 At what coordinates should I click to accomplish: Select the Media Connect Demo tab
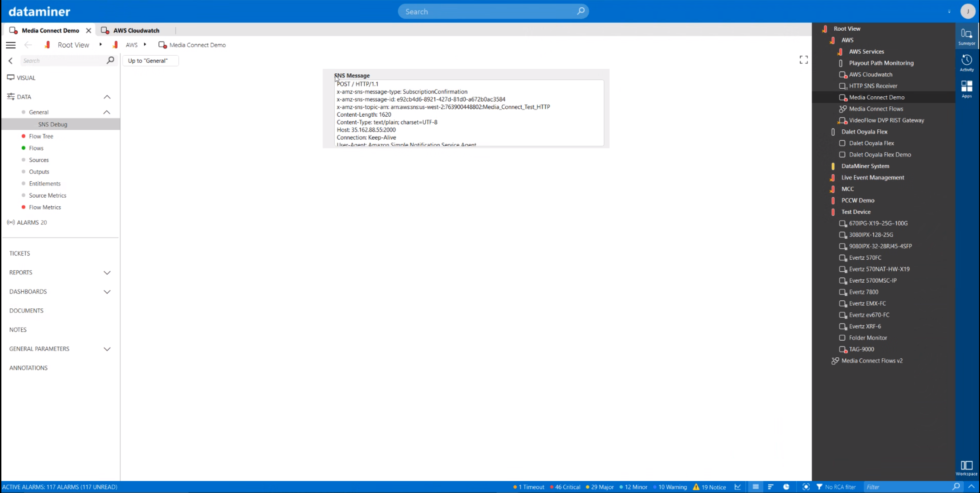tap(50, 30)
